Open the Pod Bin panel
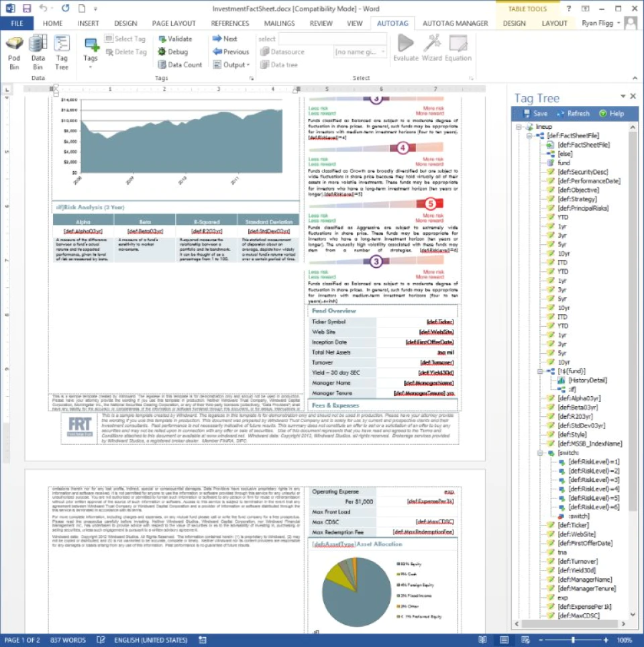 (14, 53)
